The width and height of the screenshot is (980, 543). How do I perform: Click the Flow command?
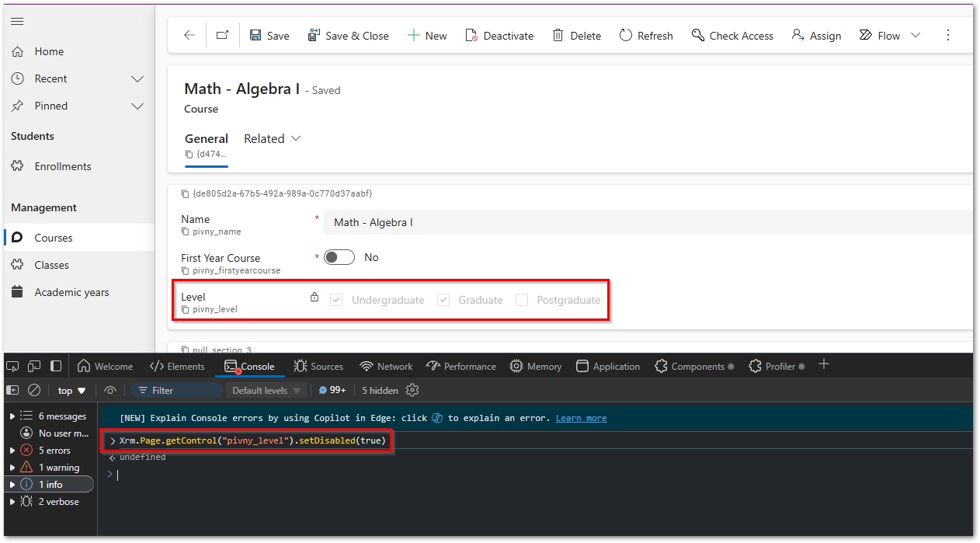pyautogui.click(x=880, y=36)
